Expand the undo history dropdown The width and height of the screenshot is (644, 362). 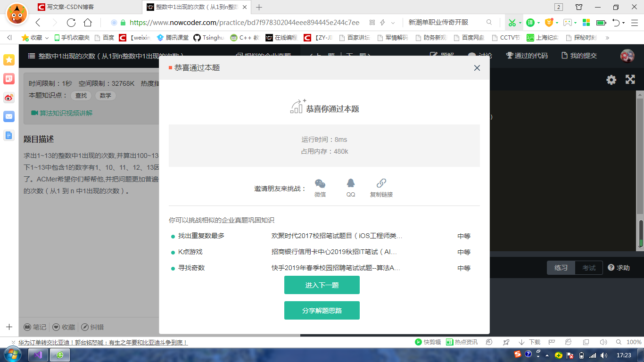(623, 22)
